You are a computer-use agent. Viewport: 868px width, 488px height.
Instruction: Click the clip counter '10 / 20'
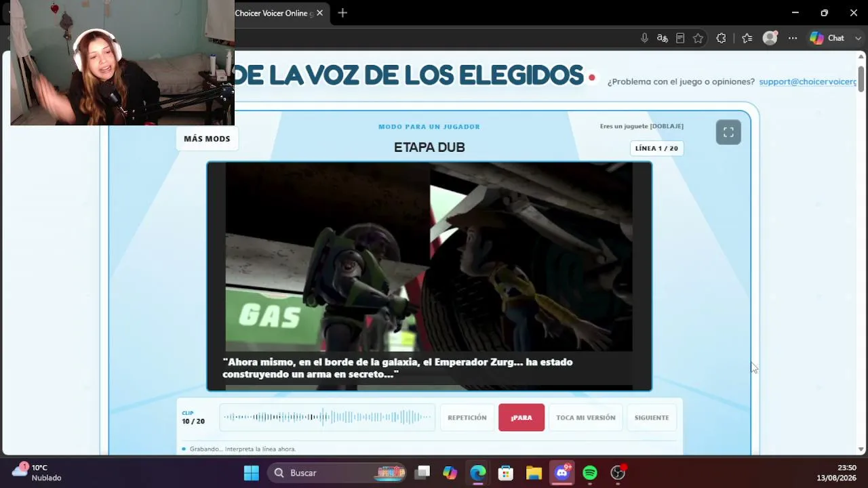(x=193, y=421)
